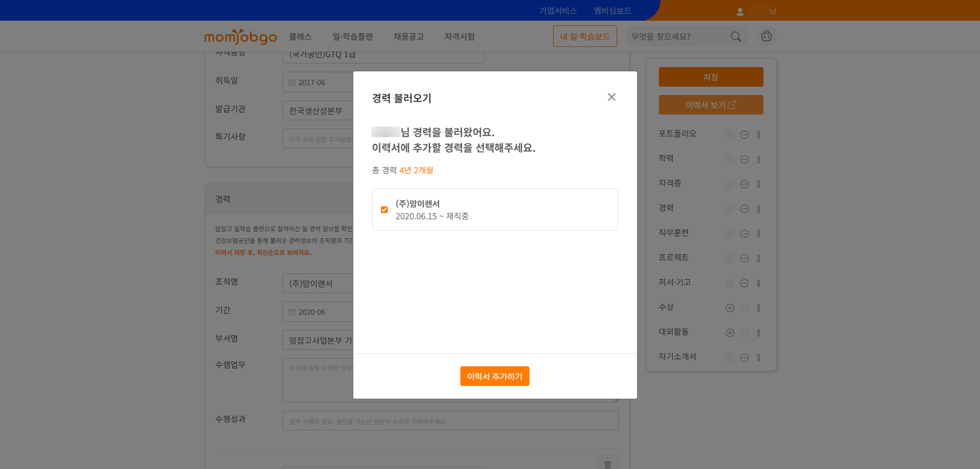Click the trash delete icon
980x469 pixels.
tap(607, 464)
